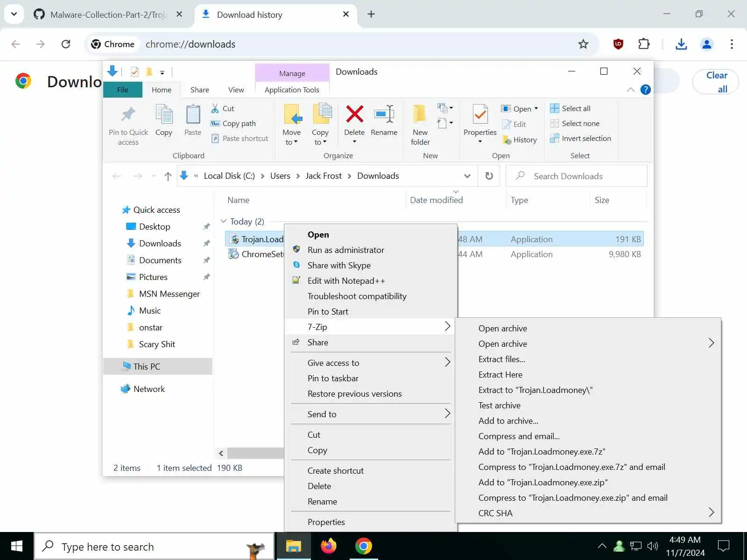Click the uBlock Origin shield extension icon
The width and height of the screenshot is (747, 560).
point(618,44)
